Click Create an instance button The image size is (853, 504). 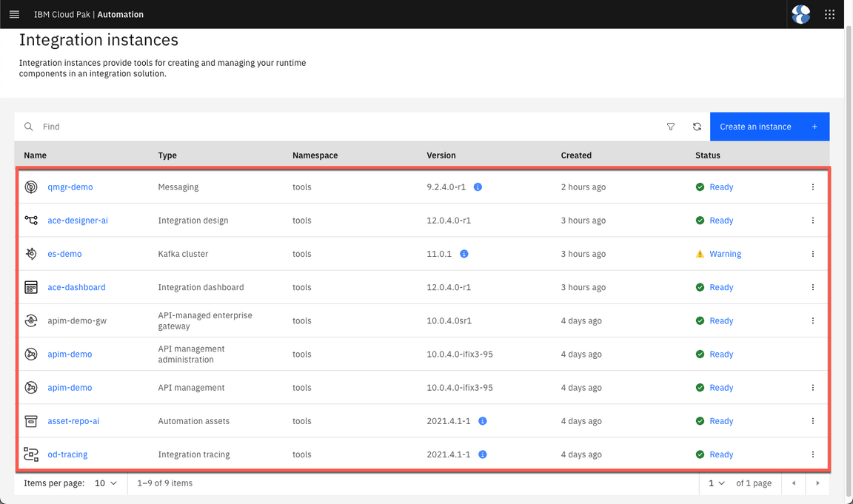(x=769, y=127)
